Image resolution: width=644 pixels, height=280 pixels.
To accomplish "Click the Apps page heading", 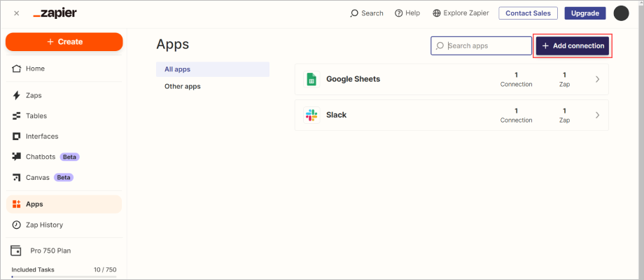I will coord(172,45).
